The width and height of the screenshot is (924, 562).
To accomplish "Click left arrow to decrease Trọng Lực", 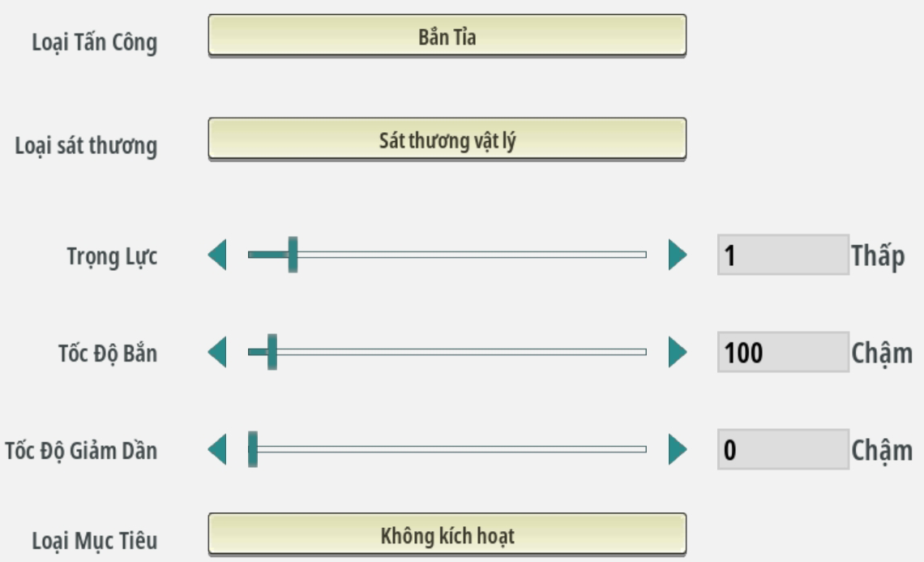I will click(x=217, y=255).
